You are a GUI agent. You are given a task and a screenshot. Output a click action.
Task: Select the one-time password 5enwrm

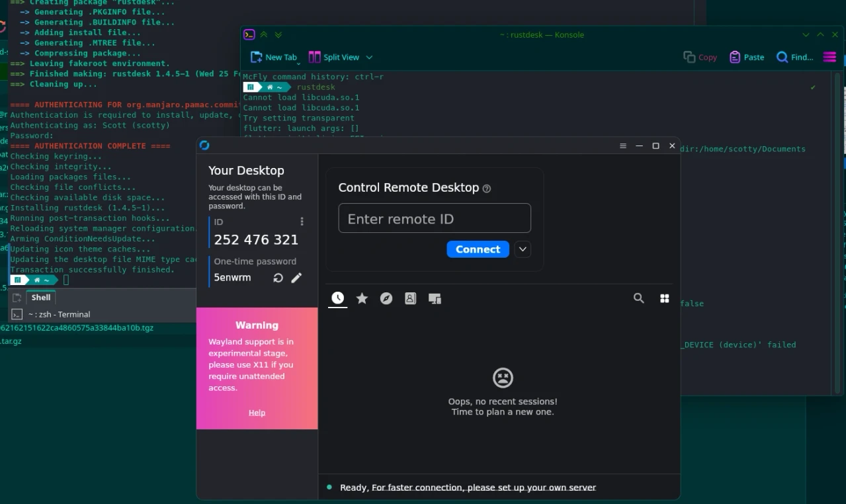[232, 278]
